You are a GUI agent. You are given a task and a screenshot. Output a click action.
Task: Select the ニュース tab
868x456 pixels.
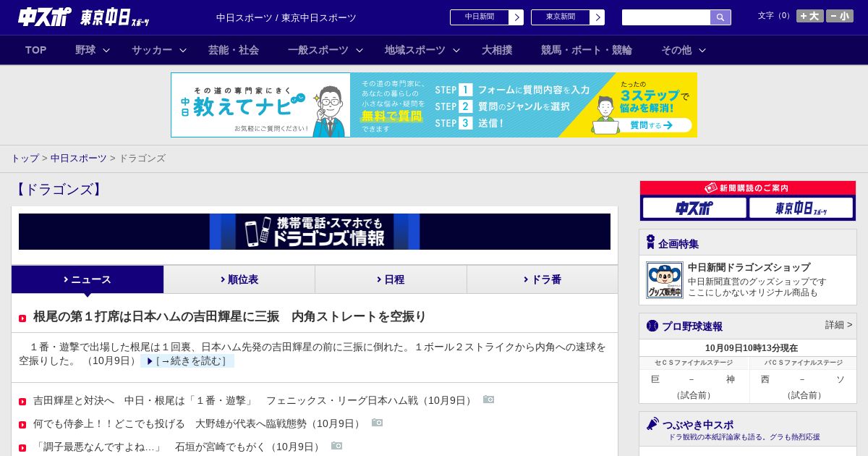point(88,279)
